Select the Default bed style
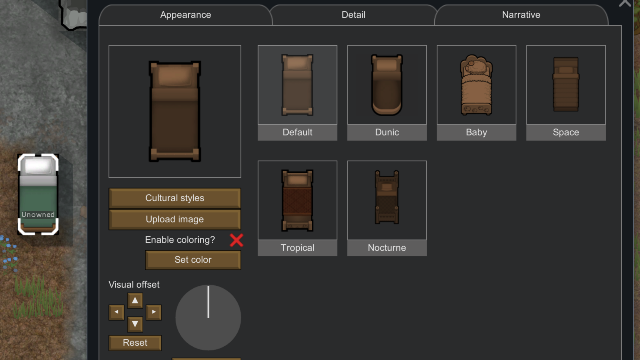 click(x=298, y=93)
